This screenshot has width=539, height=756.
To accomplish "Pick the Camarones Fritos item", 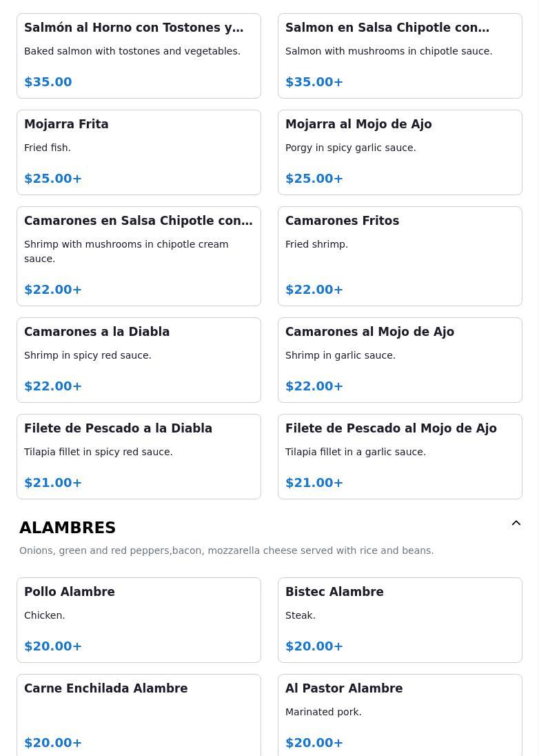I will 400,256.
